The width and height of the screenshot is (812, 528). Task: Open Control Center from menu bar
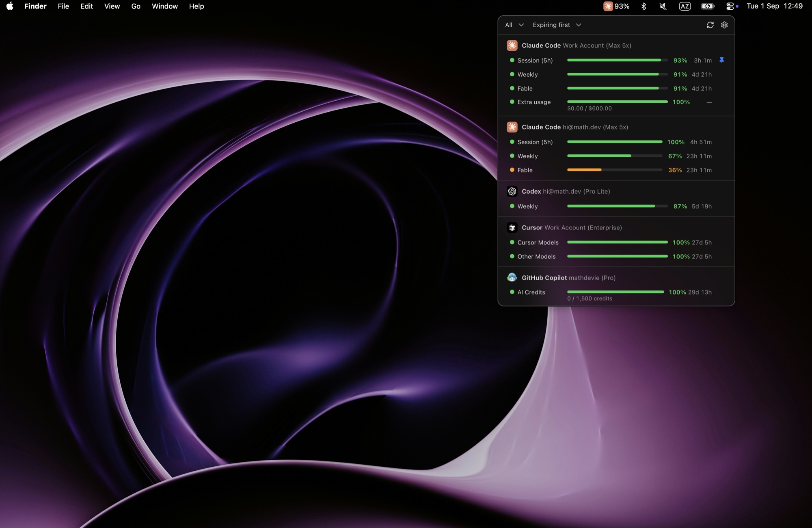730,6
